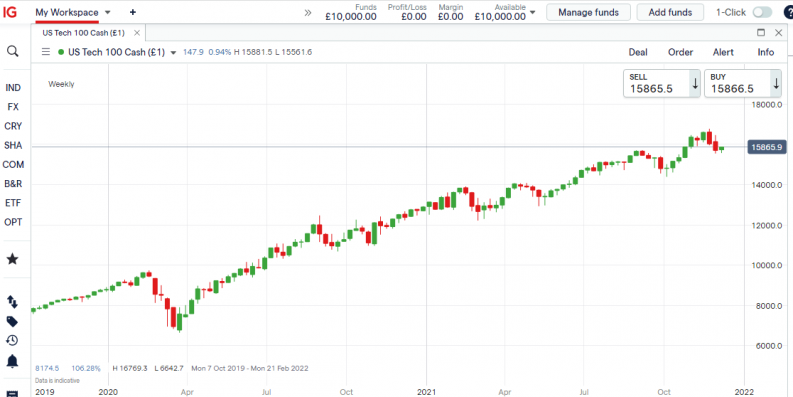Click the 106.28% change value

(x=86, y=368)
